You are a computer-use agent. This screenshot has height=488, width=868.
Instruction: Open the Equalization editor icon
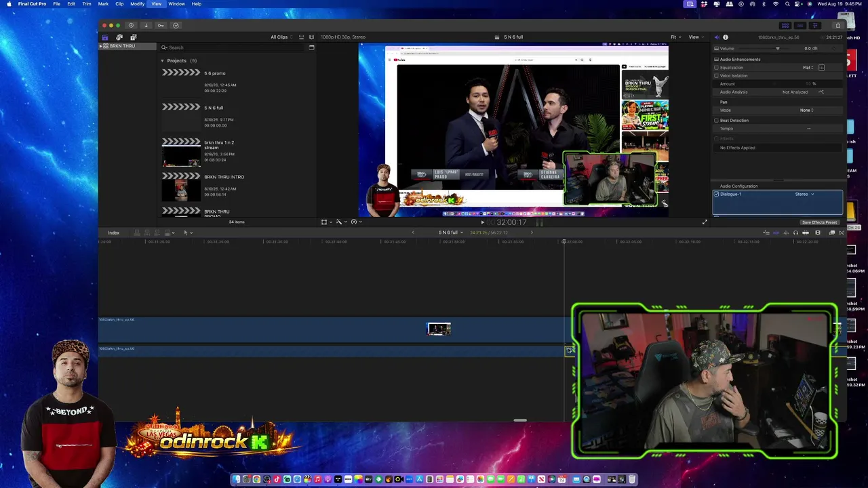coord(821,68)
